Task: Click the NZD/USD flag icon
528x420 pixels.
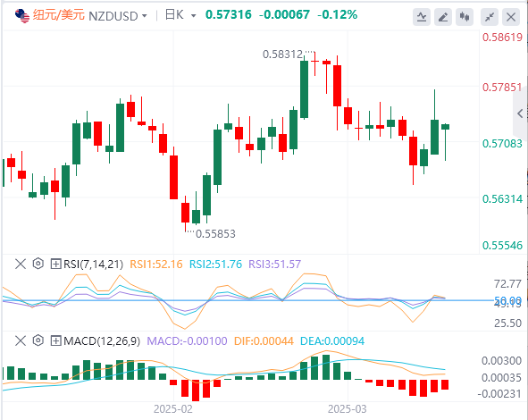Action: click(22, 16)
